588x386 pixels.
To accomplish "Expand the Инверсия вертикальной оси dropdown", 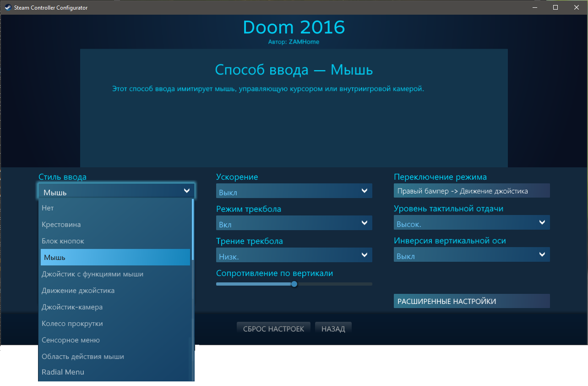I will tap(472, 255).
